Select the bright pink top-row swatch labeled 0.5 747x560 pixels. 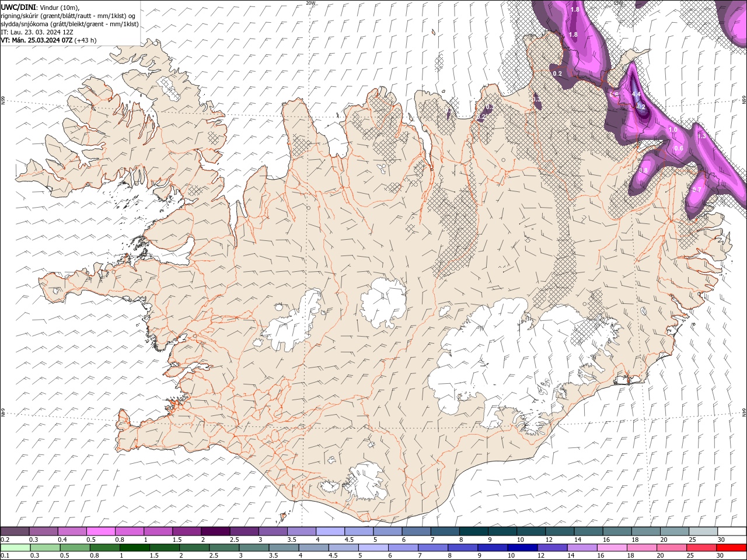[100, 531]
